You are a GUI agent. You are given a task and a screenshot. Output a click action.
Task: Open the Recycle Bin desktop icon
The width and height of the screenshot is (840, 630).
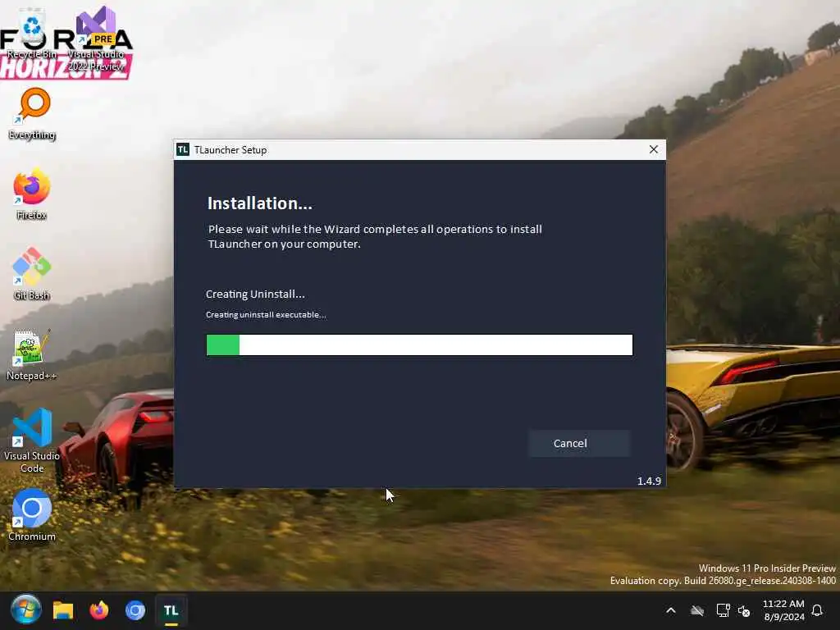(x=32, y=33)
